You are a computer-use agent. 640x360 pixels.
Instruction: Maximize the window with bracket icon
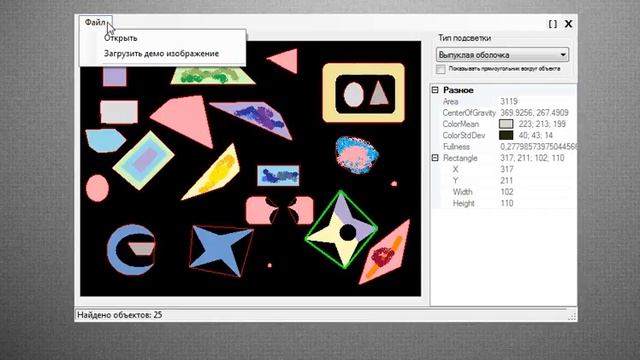tap(553, 24)
